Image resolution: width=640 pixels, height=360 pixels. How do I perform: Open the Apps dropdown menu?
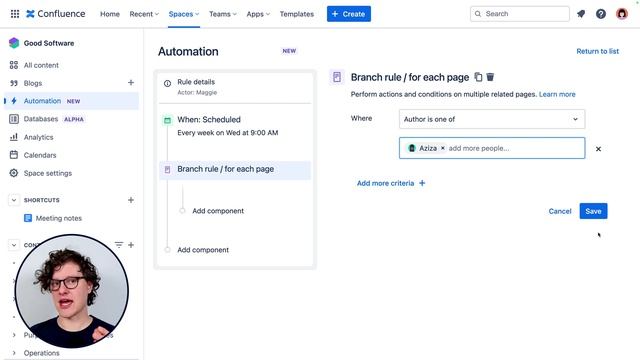258,14
